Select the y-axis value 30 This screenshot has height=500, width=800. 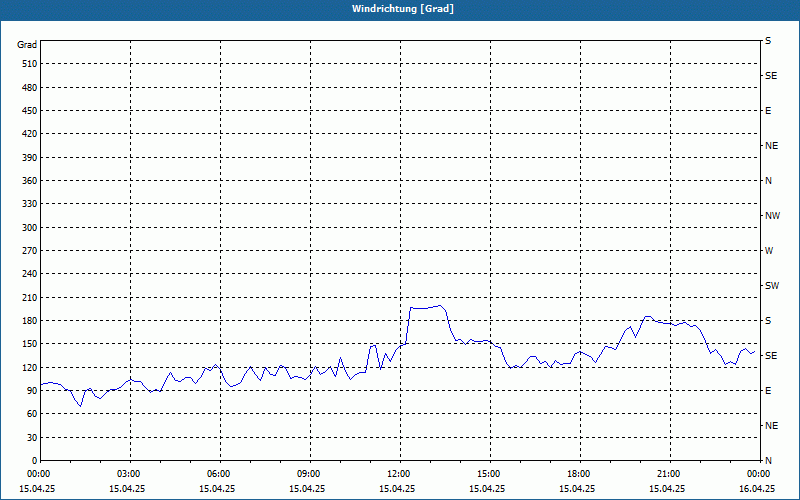[x=32, y=437]
